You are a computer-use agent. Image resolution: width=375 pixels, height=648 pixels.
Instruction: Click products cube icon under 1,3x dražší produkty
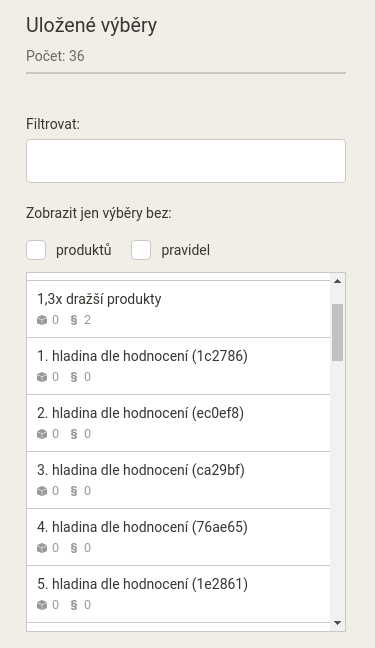click(x=42, y=320)
